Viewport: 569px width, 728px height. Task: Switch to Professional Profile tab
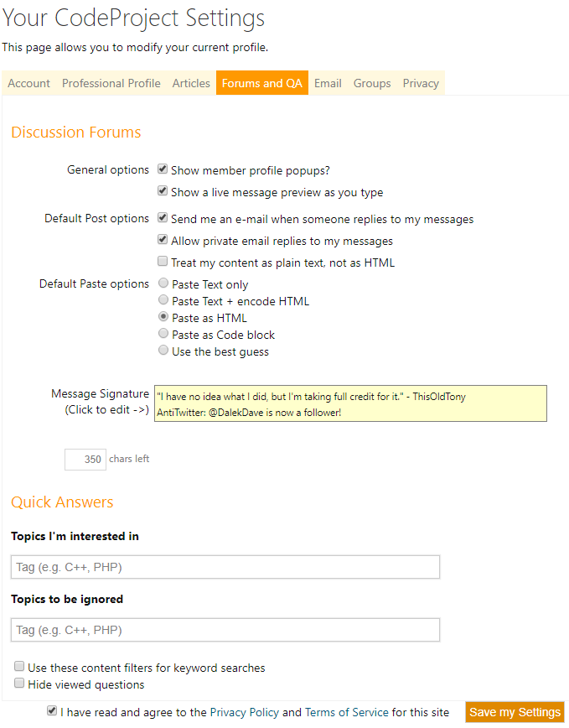(x=111, y=83)
